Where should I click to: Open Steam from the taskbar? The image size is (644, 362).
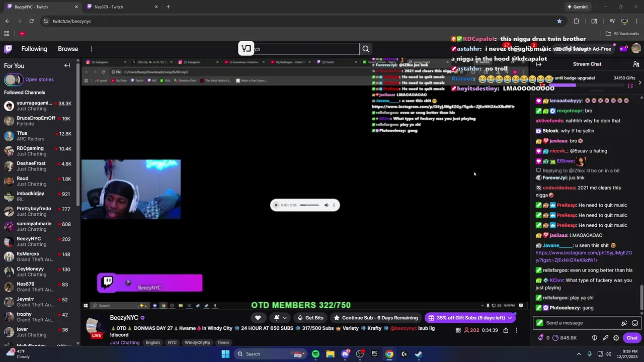419,354
